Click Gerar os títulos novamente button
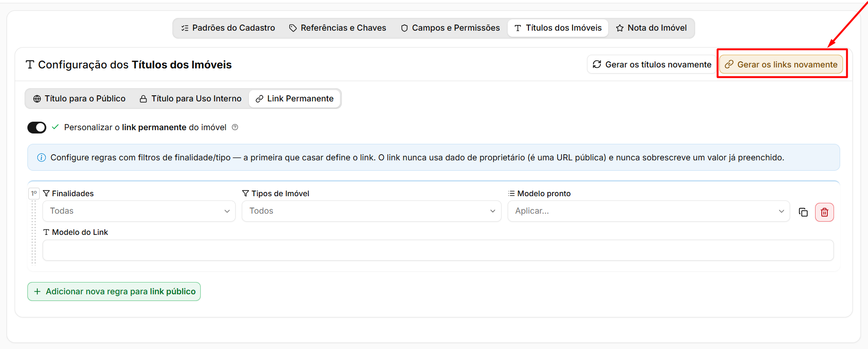The width and height of the screenshot is (868, 349). [652, 64]
